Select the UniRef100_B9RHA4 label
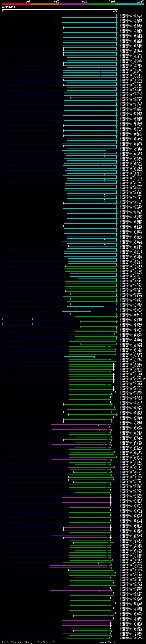Screen dimensions: 146x644 point(131,82)
